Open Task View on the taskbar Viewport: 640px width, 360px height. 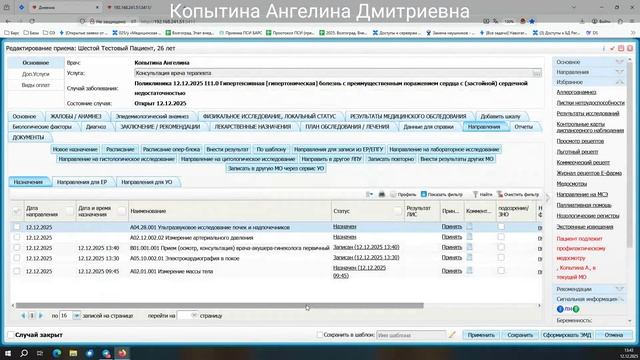(40, 353)
